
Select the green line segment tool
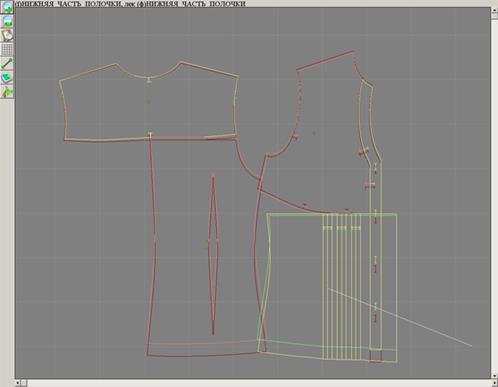tap(7, 63)
